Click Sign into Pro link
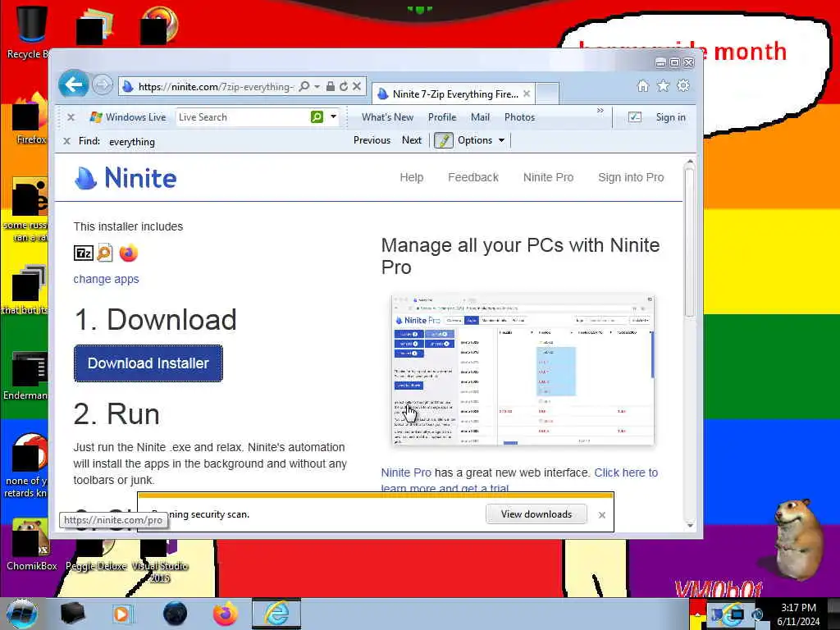This screenshot has height=630, width=840. tap(631, 177)
